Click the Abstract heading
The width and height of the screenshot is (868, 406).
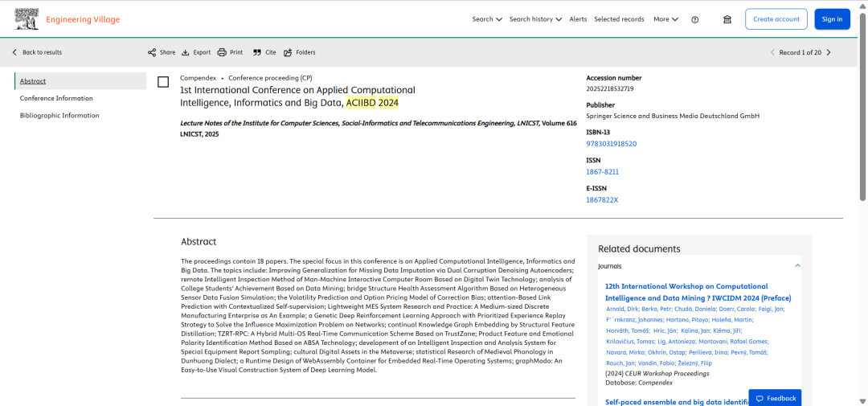199,242
